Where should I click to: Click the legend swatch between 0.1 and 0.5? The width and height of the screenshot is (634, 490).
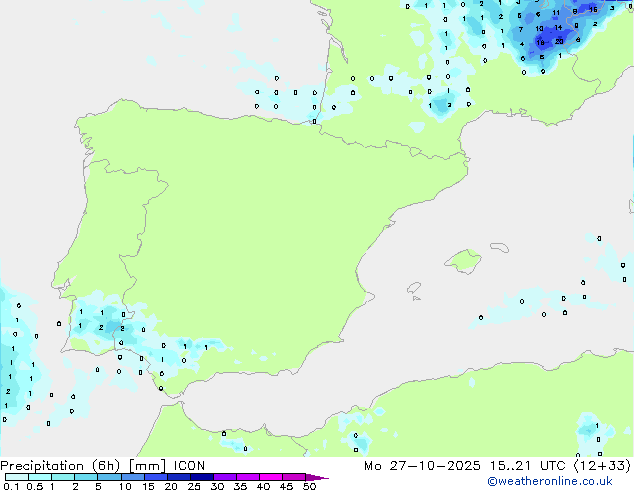[x=17, y=477]
